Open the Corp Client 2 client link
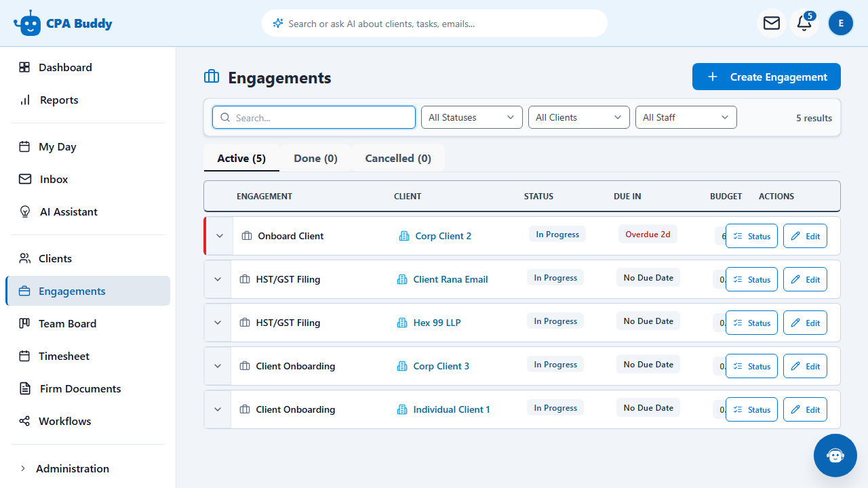This screenshot has width=868, height=488. tap(443, 236)
